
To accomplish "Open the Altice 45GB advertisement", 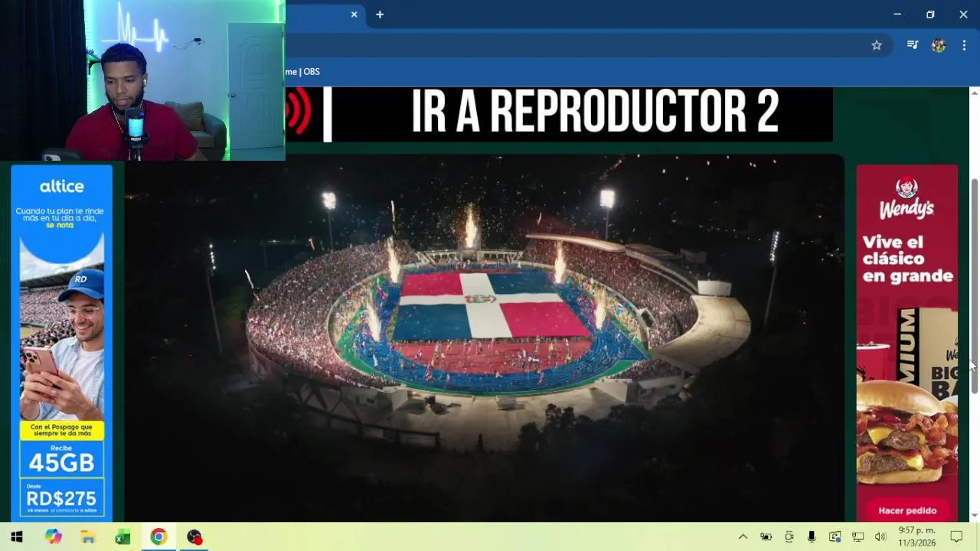I will click(62, 343).
